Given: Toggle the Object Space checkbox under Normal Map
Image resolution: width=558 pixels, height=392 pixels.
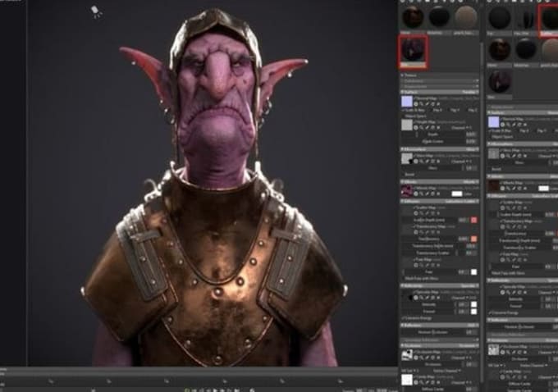Looking at the screenshot, I should [404, 116].
